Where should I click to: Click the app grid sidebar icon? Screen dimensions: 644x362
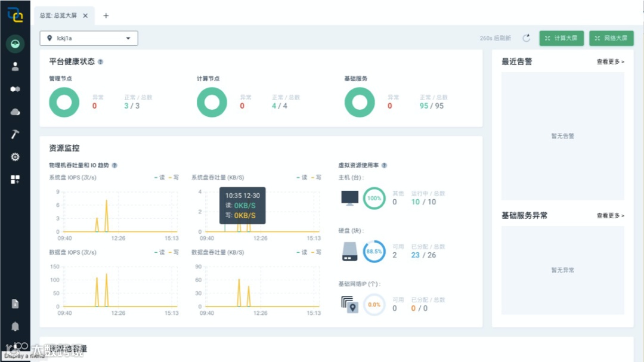point(15,179)
